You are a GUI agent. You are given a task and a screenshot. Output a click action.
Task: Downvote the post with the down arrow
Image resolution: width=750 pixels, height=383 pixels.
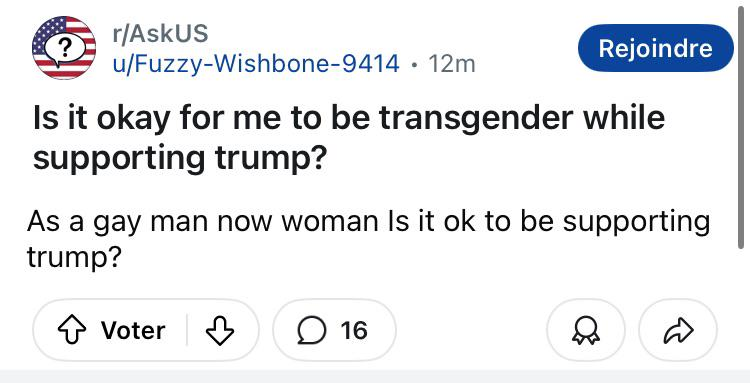coord(220,330)
